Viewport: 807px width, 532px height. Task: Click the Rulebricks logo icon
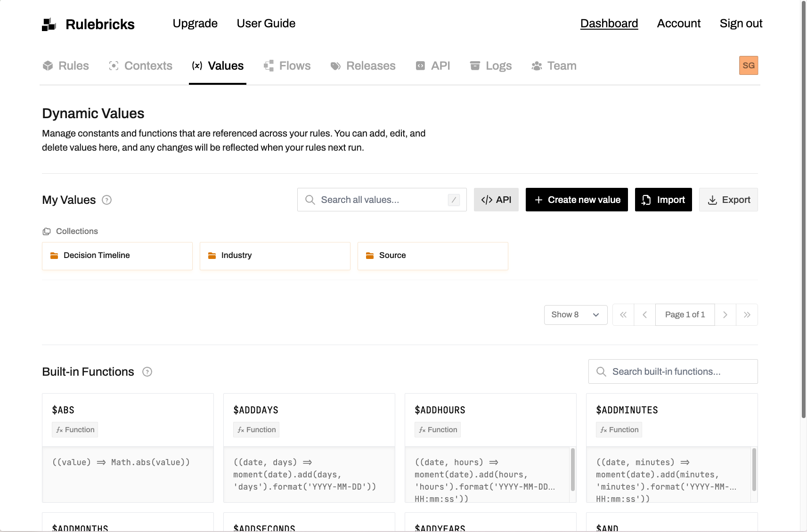49,24
